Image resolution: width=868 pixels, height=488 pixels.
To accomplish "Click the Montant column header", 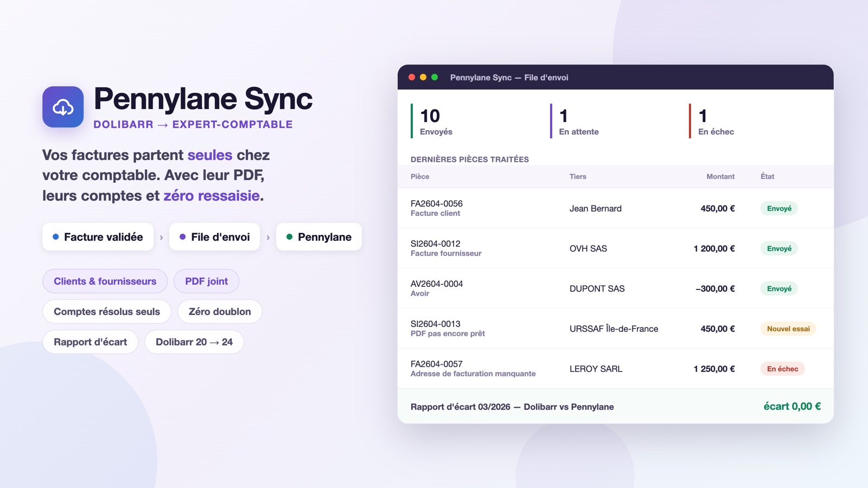I will tap(720, 176).
